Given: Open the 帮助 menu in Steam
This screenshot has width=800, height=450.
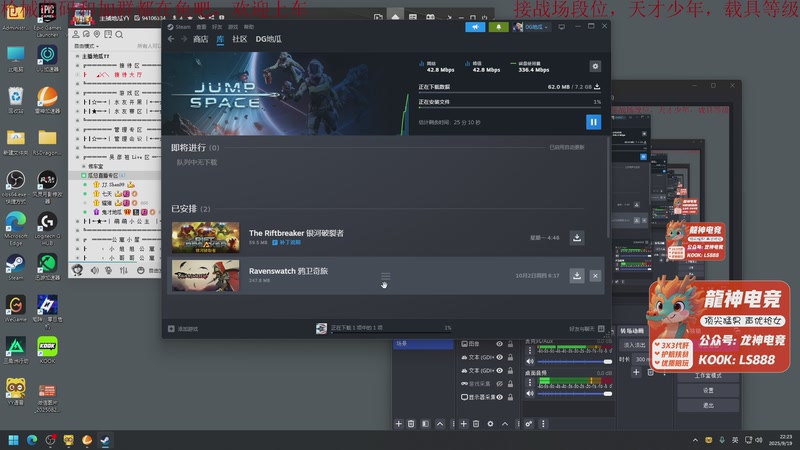Looking at the screenshot, I should pos(248,27).
